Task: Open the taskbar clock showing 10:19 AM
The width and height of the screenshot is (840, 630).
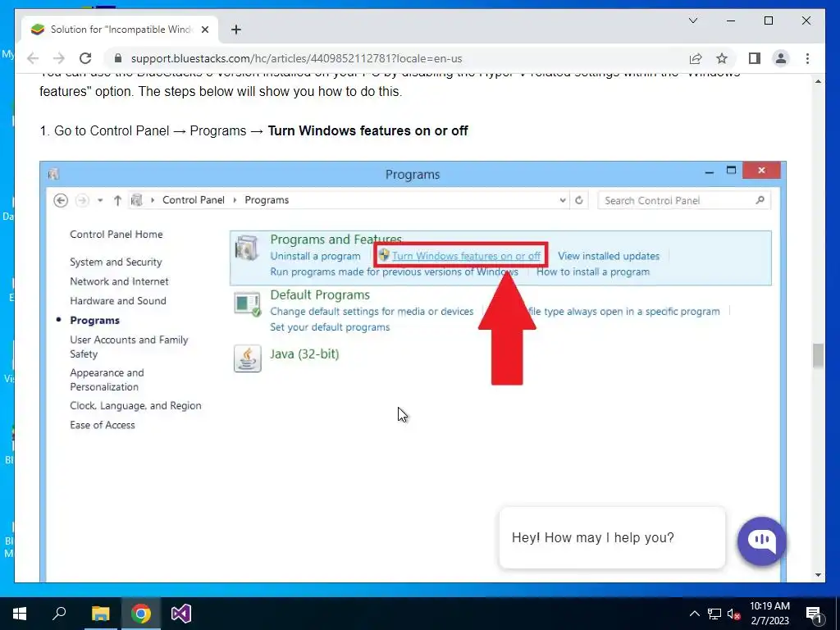Action: [x=769, y=614]
